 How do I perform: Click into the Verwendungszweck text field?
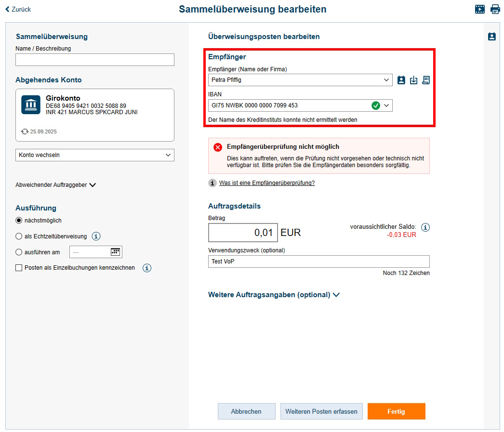(318, 262)
